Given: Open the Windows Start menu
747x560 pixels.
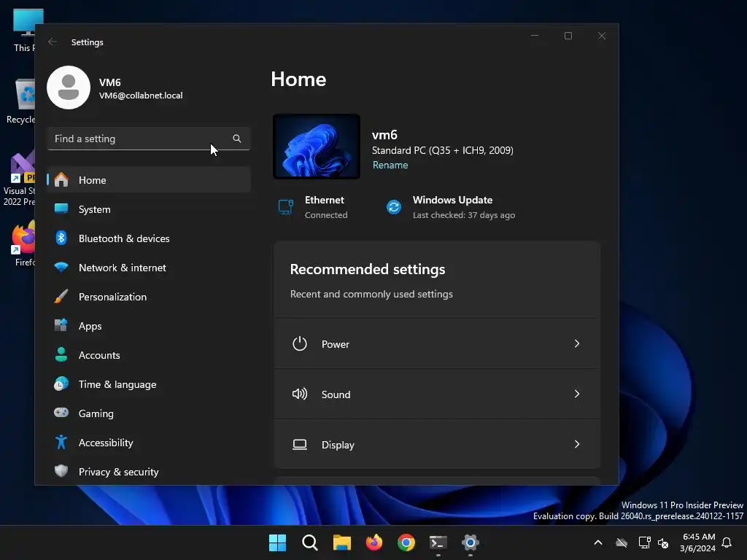Looking at the screenshot, I should 277,542.
